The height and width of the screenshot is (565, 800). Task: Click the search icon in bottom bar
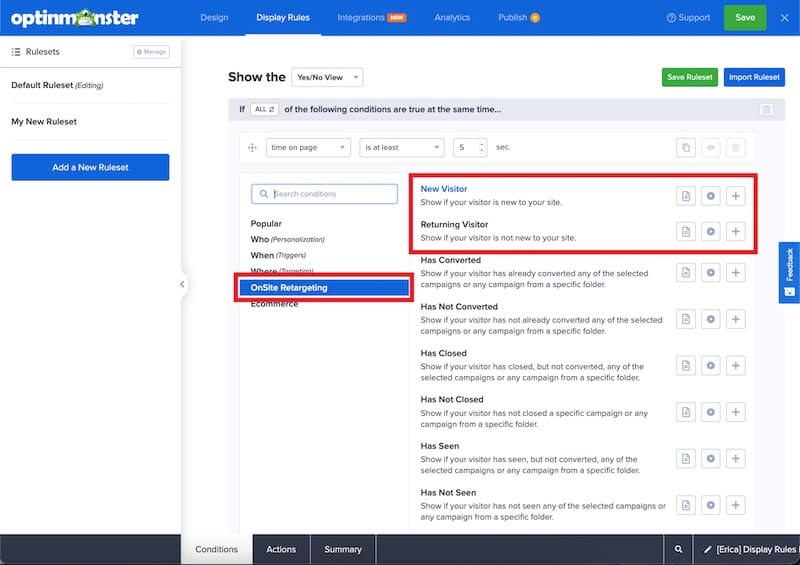pos(678,550)
